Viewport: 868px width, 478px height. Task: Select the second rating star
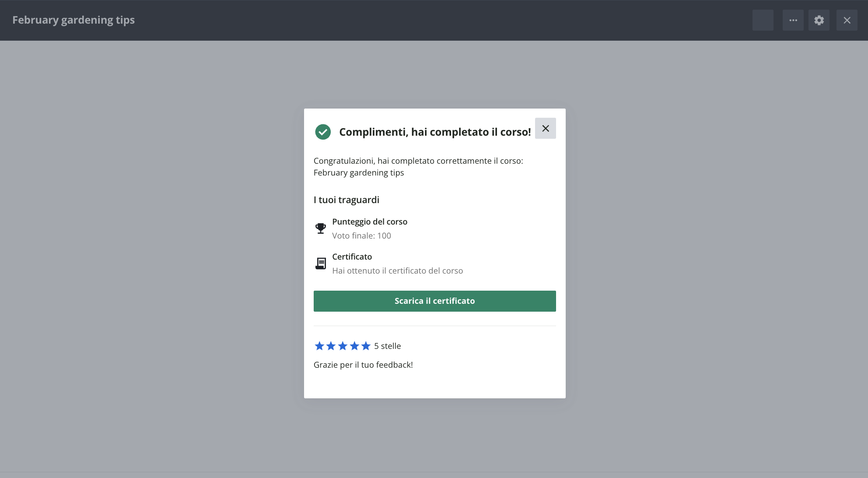(x=331, y=346)
